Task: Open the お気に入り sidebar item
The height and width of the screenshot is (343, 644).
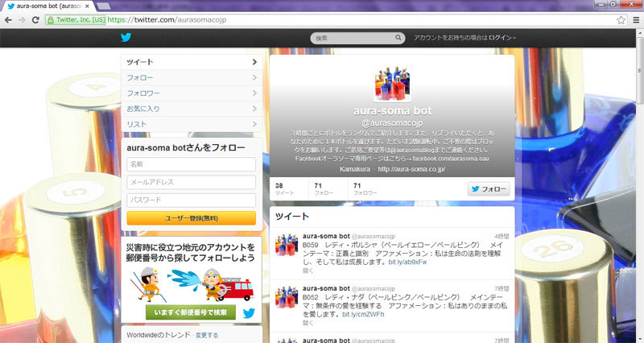Action: coord(192,109)
